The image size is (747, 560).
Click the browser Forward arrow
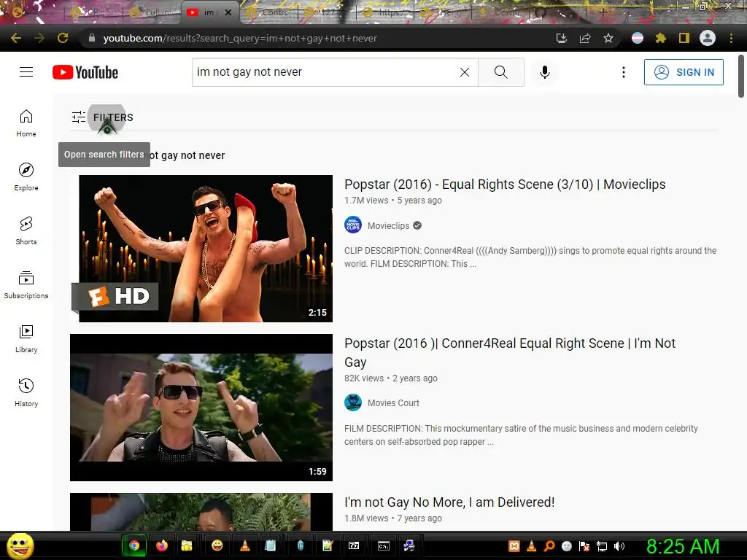39,38
